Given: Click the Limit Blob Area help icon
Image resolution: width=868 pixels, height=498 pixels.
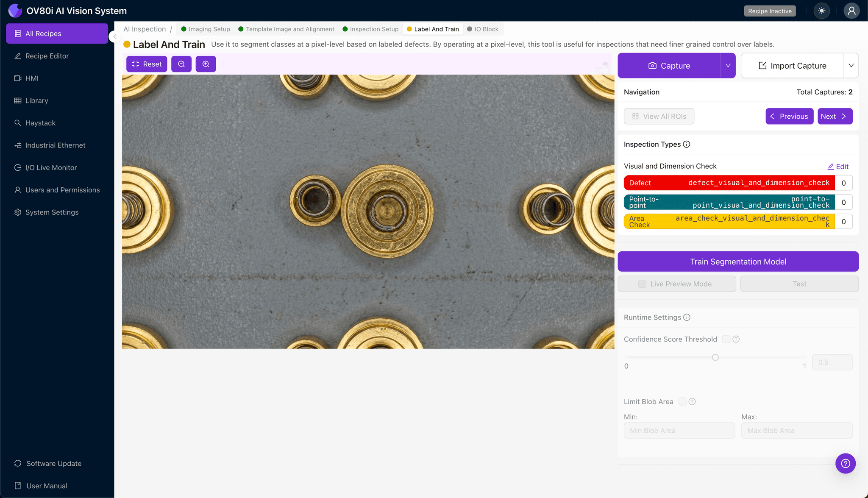Looking at the screenshot, I should click(692, 401).
